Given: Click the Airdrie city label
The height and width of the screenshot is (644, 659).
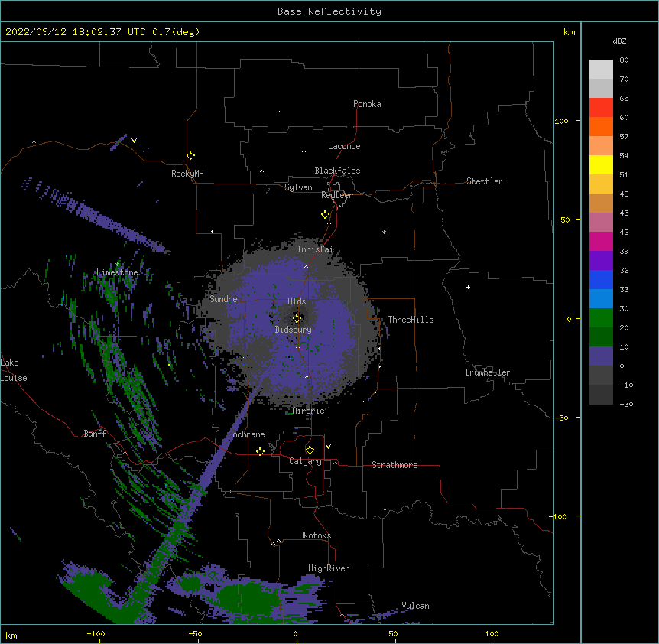Looking at the screenshot, I should pyautogui.click(x=309, y=411).
